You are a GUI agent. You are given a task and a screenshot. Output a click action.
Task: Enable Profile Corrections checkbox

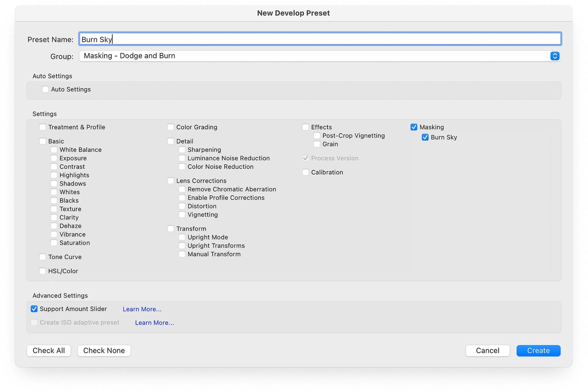pos(182,198)
